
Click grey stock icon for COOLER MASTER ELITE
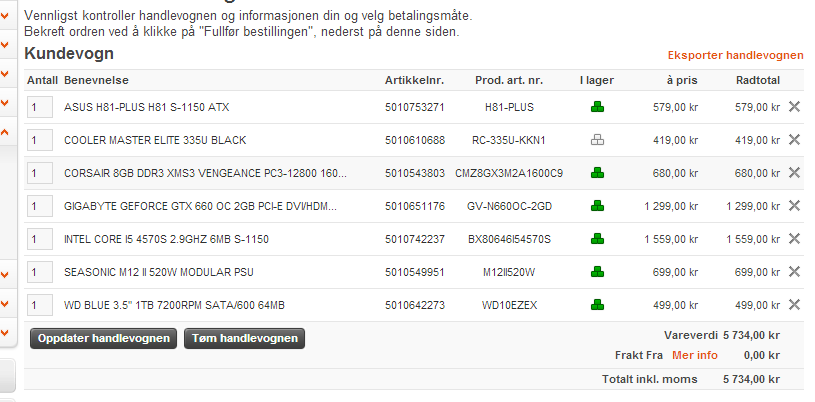pyautogui.click(x=597, y=139)
